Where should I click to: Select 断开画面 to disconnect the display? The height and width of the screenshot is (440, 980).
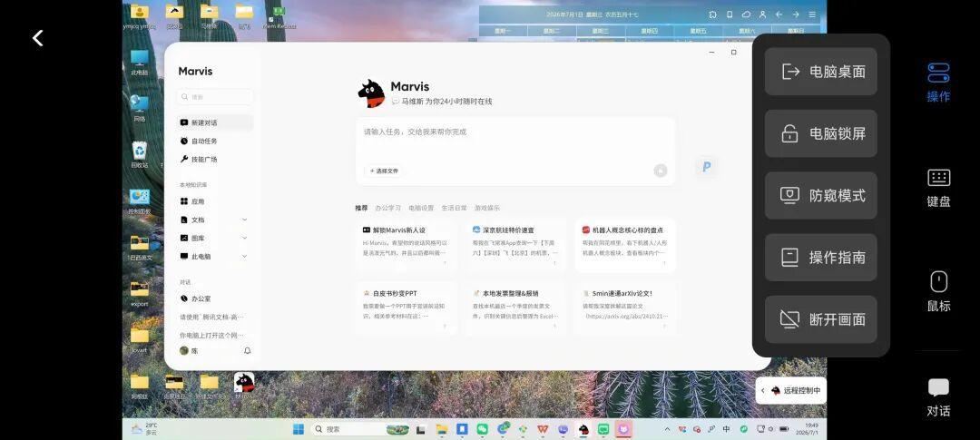click(820, 319)
